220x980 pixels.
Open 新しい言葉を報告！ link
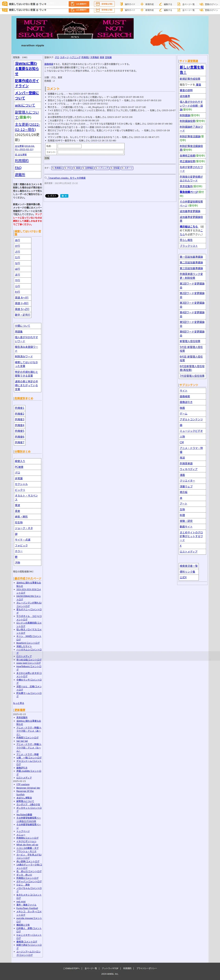pyautogui.click(x=192, y=70)
